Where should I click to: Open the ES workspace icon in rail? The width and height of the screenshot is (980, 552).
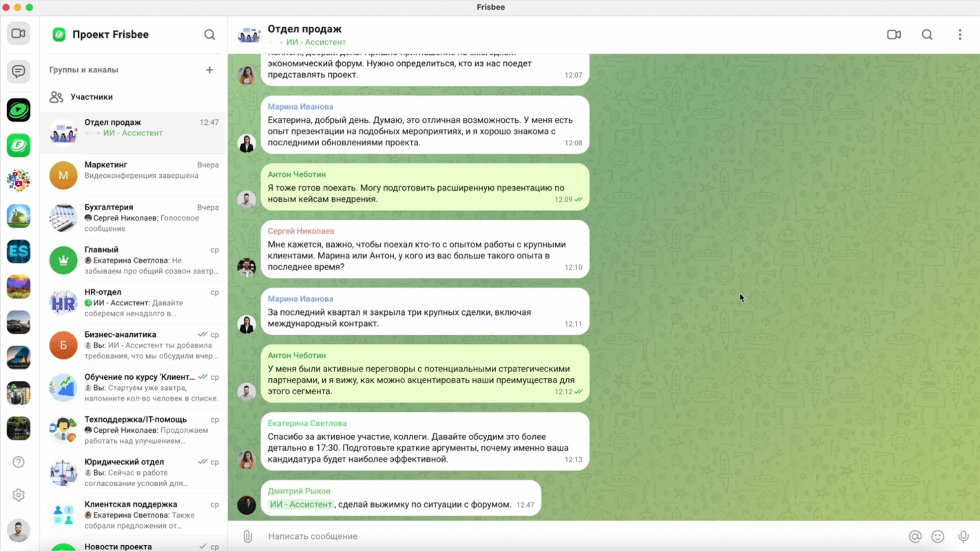coord(19,252)
